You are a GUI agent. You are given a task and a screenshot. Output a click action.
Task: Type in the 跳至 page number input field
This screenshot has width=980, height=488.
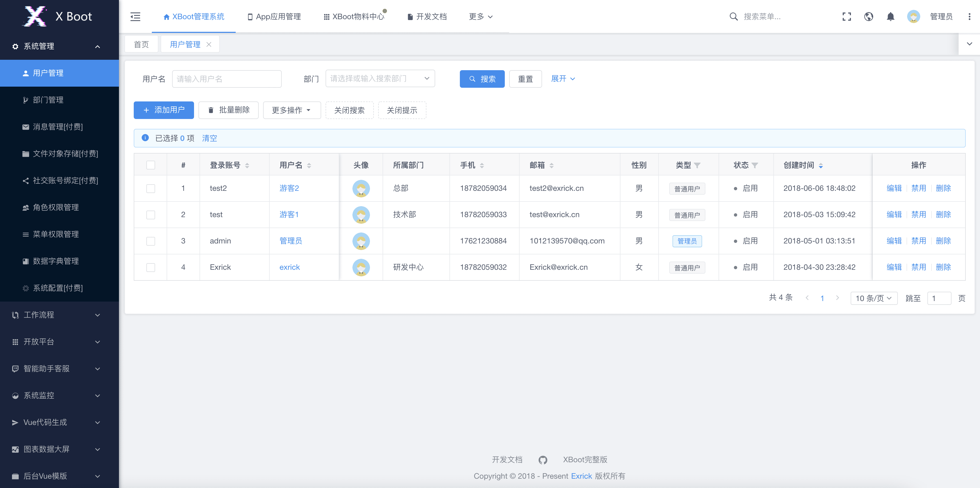point(939,298)
